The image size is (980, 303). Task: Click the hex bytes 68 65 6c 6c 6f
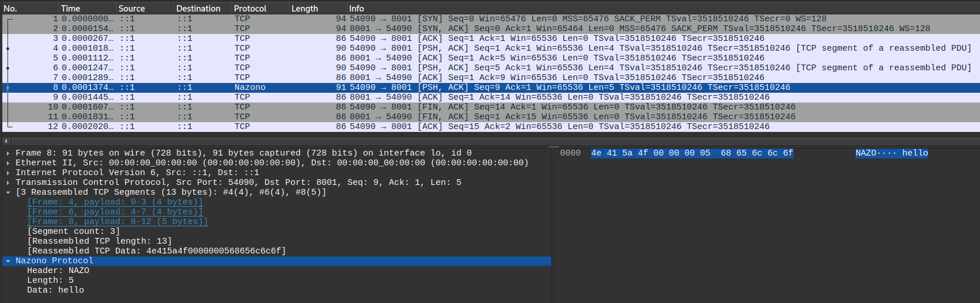coord(756,153)
